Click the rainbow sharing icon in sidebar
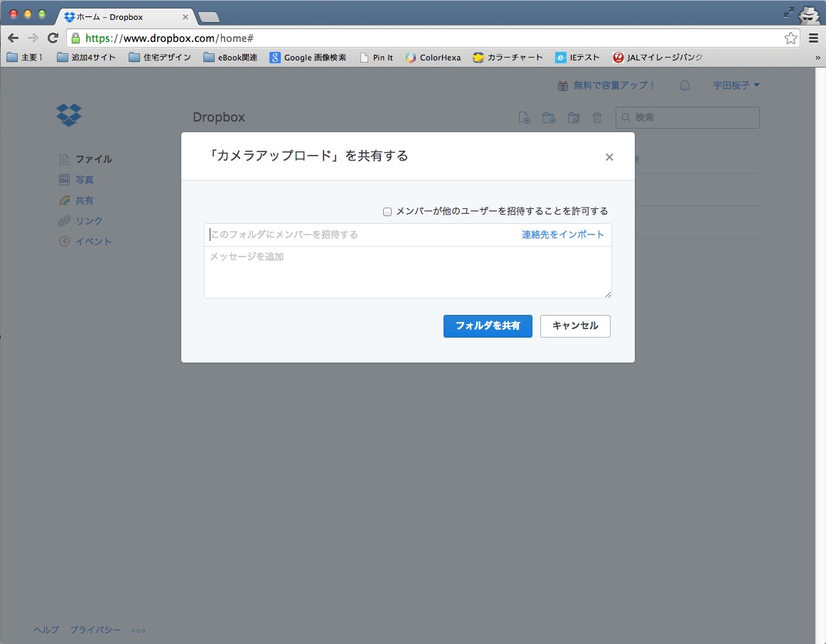 coord(64,200)
